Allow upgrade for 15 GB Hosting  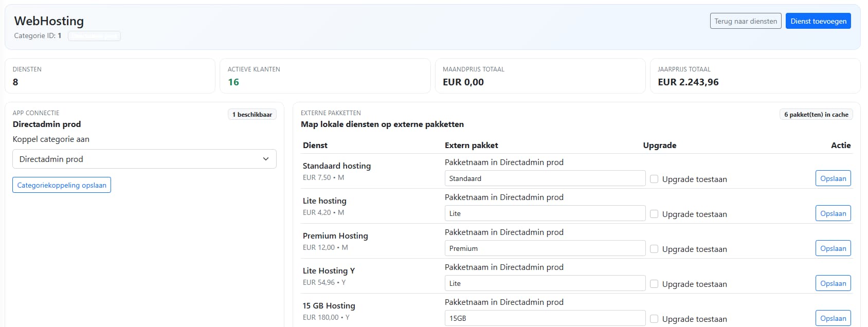point(654,319)
